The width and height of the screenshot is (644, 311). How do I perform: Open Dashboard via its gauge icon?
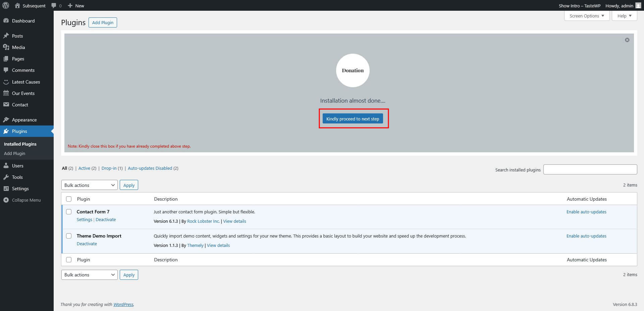pyautogui.click(x=6, y=21)
